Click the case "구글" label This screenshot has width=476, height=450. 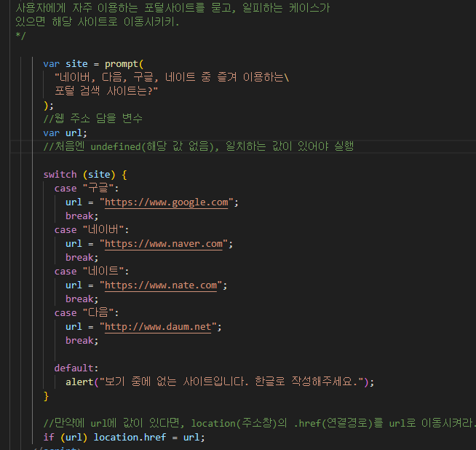pyautogui.click(x=87, y=189)
